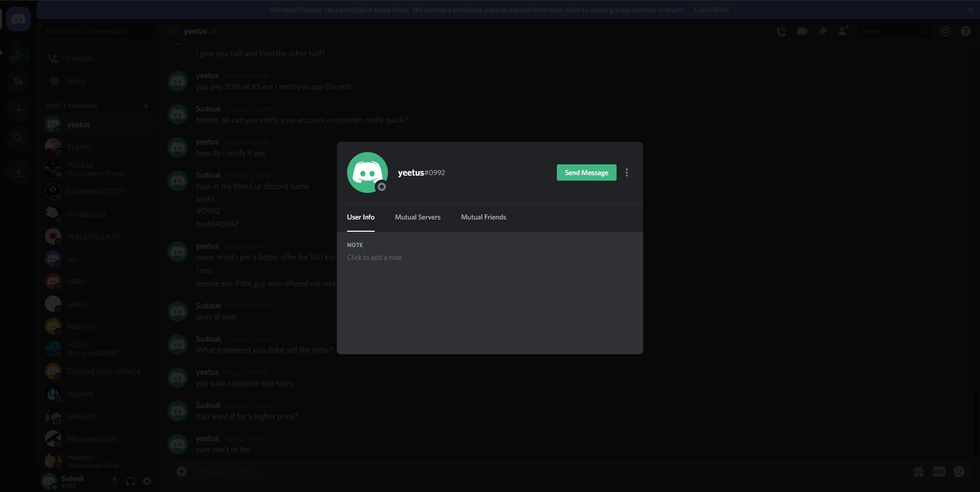This screenshot has width=980, height=492.
Task: Open the Help question mark icon
Action: tap(966, 31)
